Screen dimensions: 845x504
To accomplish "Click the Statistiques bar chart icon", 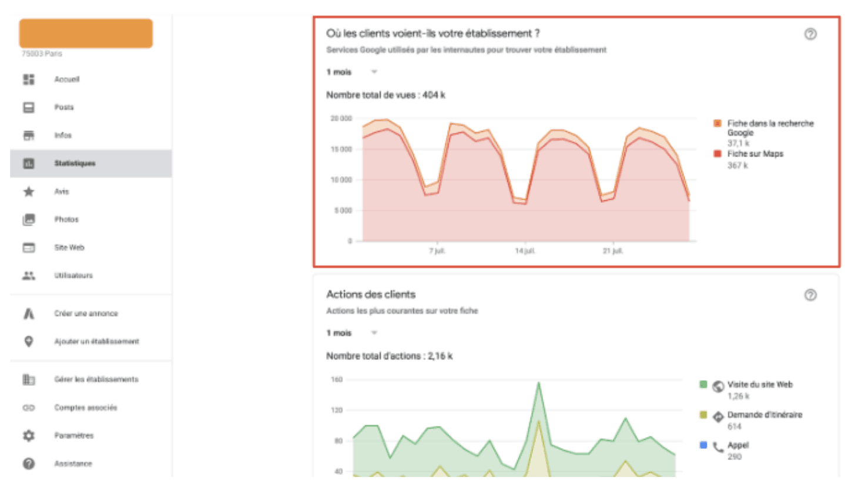I will (x=29, y=163).
